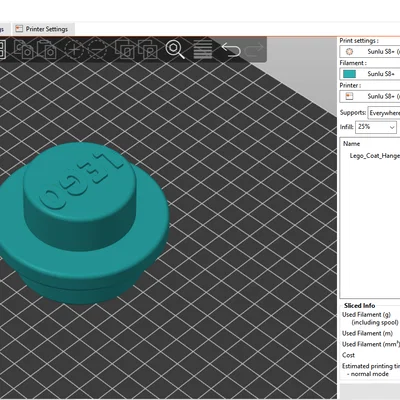The height and width of the screenshot is (400, 400).
Task: Click the redo arrow icon
Action: pos(254,50)
